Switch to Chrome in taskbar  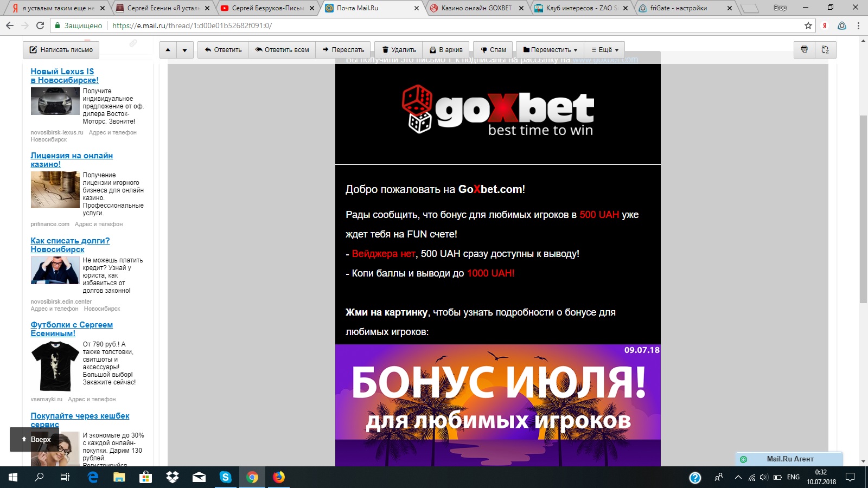point(252,477)
